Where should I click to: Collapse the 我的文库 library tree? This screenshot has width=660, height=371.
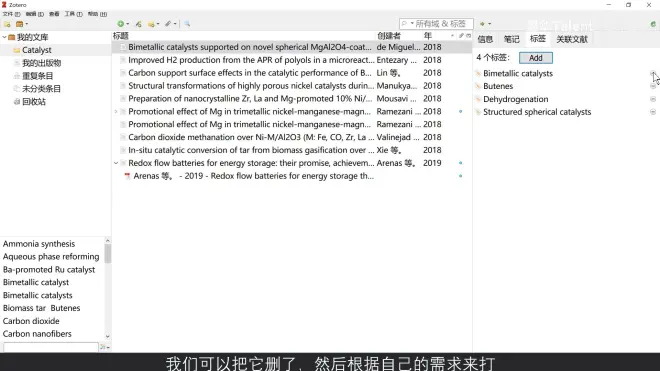pyautogui.click(x=4, y=37)
